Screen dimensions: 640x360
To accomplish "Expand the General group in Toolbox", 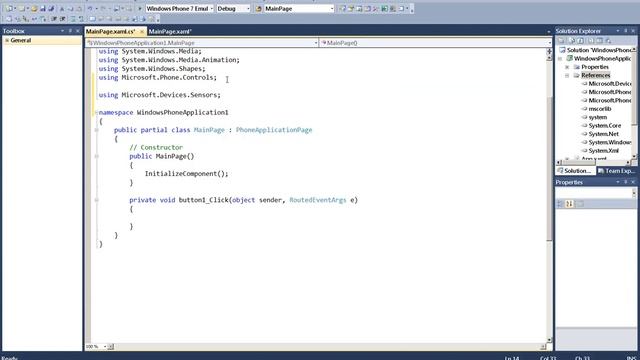I will point(7,40).
